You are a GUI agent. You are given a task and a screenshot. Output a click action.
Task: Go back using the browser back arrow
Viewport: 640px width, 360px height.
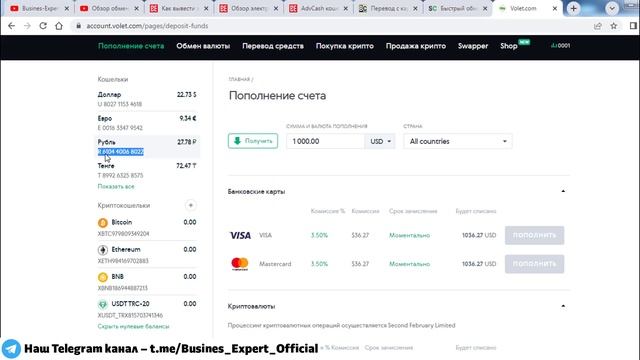[11, 26]
